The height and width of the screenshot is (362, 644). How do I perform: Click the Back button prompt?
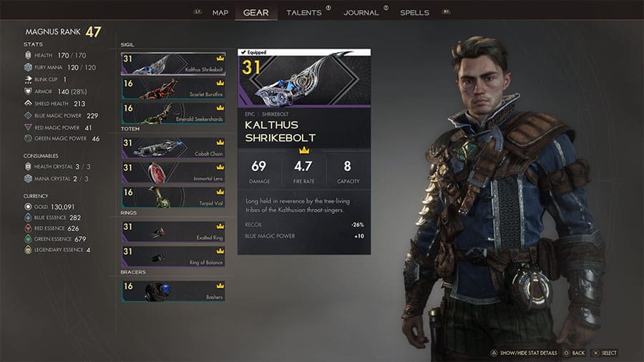574,353
